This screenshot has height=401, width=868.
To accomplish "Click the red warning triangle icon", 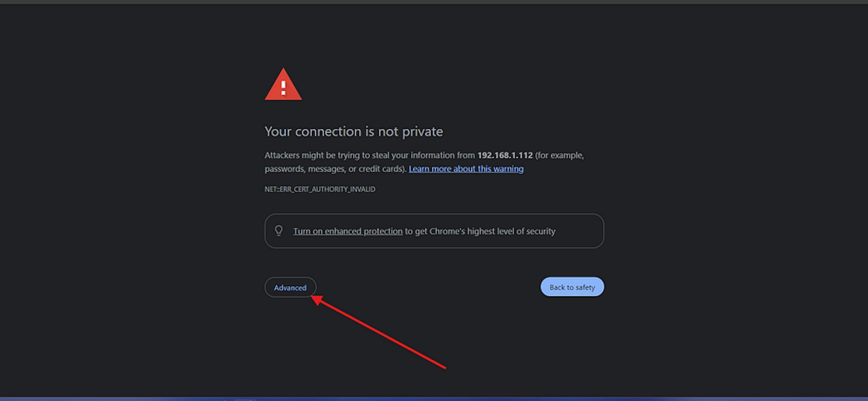I will (283, 84).
